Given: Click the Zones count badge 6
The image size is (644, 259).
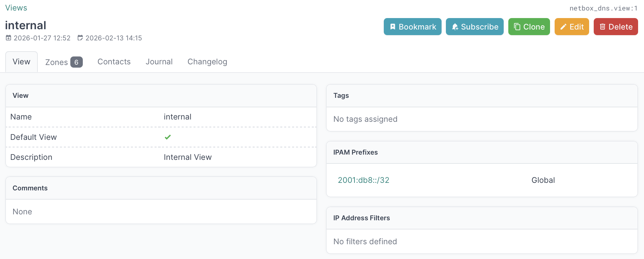Looking at the screenshot, I should (x=76, y=62).
